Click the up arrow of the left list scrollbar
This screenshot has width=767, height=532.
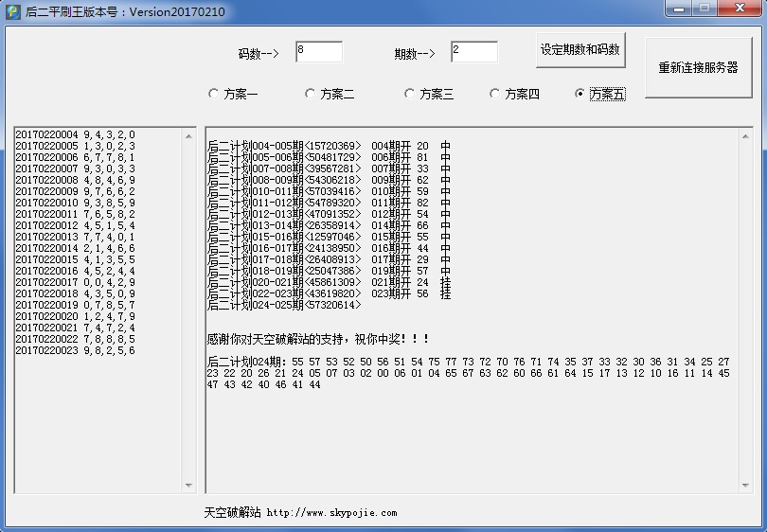pyautogui.click(x=189, y=134)
